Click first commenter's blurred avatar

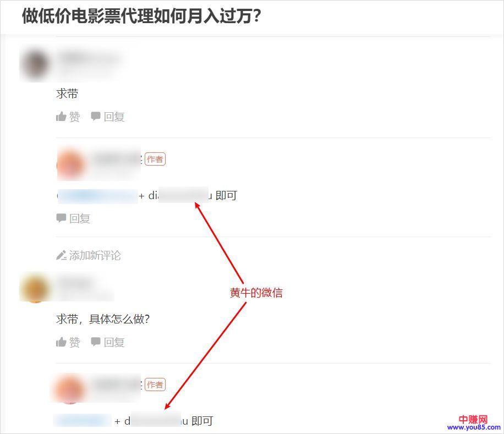coord(35,63)
